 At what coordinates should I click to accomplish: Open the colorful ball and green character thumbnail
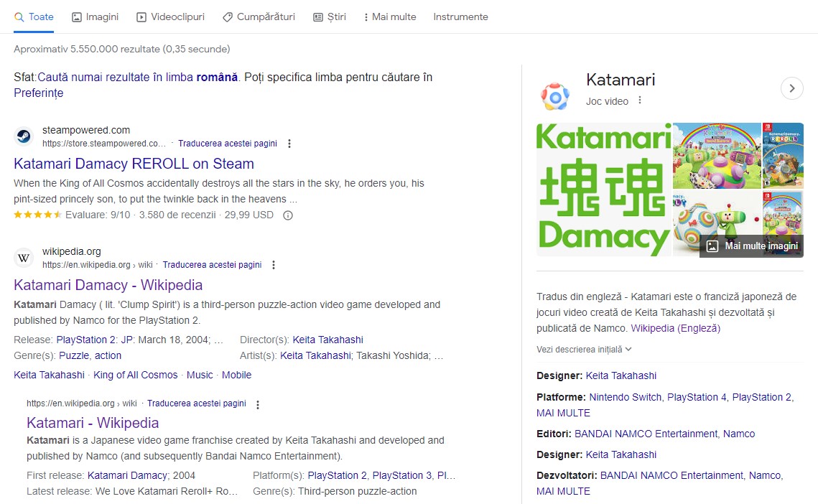point(717,223)
